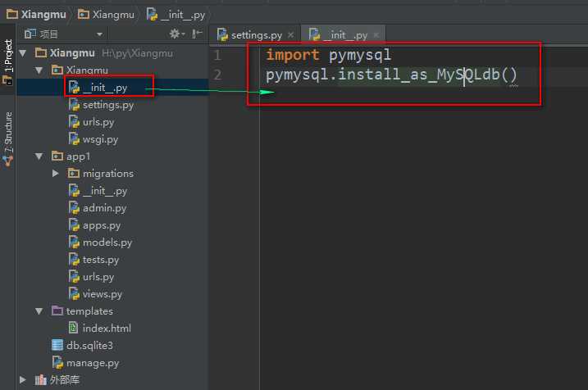Select the 外部库 external libraries row
Image resolution: width=588 pixels, height=390 pixels.
(112, 380)
